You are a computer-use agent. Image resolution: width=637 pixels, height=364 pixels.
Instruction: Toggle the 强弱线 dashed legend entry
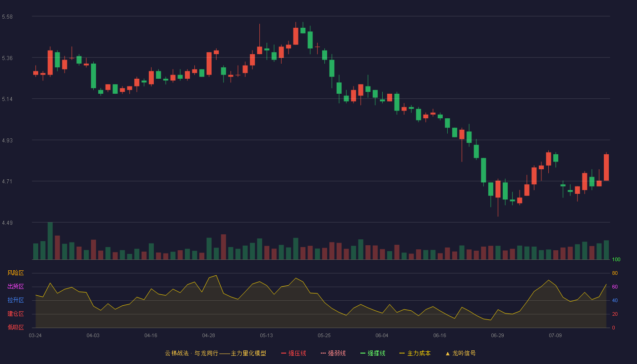pyautogui.click(x=333, y=353)
